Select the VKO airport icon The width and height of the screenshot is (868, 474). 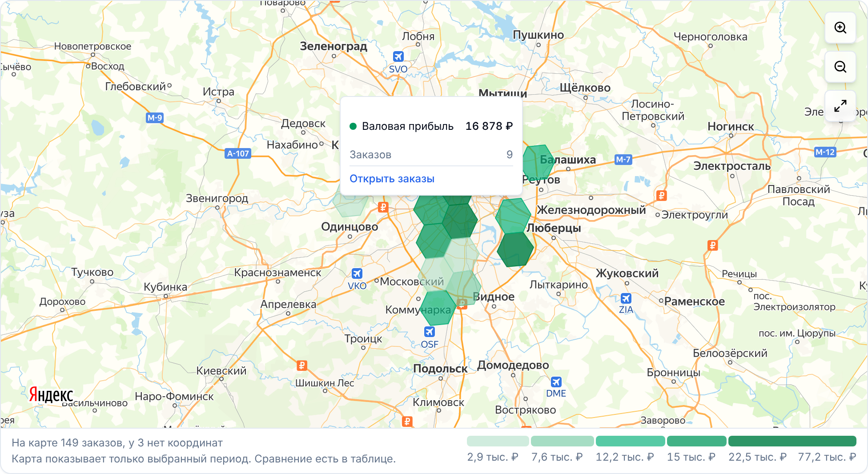pos(357,273)
